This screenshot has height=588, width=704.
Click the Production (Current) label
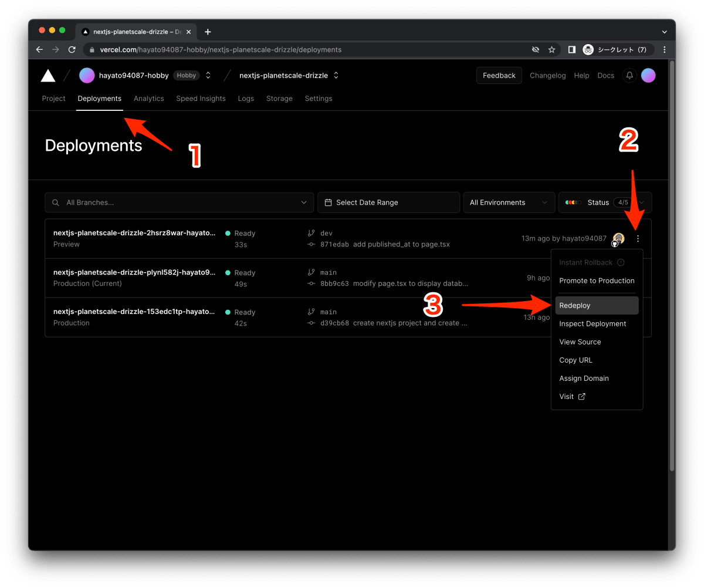(x=87, y=283)
